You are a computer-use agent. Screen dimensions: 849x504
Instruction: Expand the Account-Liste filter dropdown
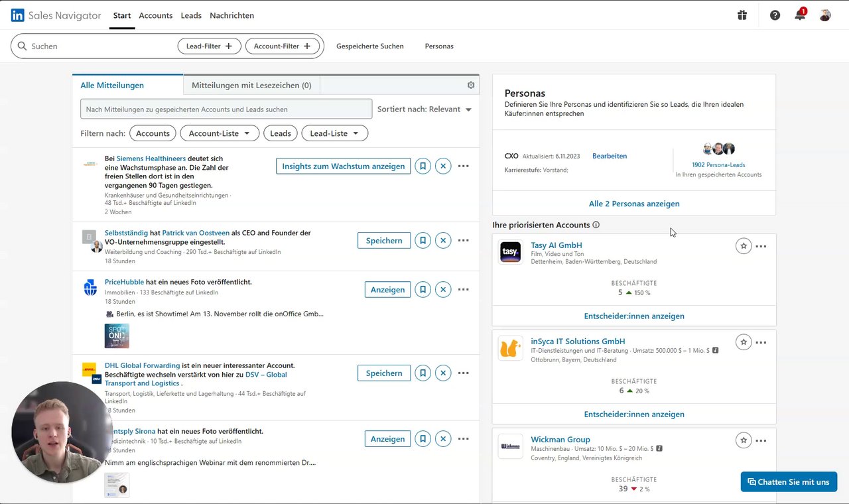[220, 133]
